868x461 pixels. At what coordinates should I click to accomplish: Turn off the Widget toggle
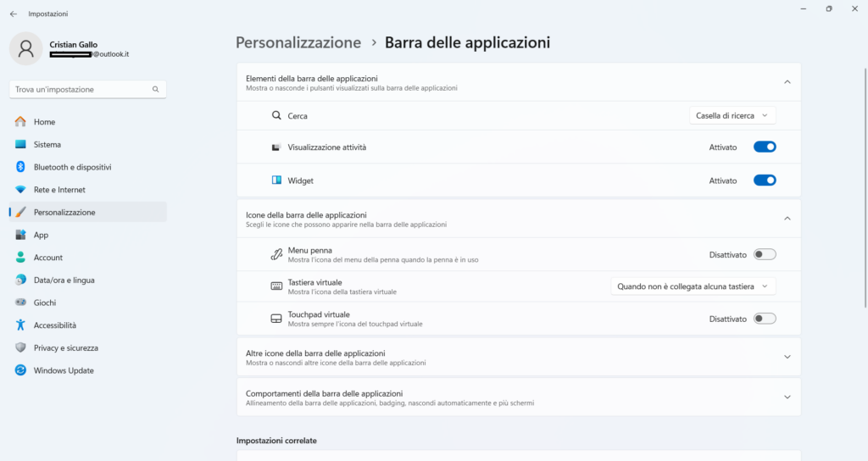(765, 181)
